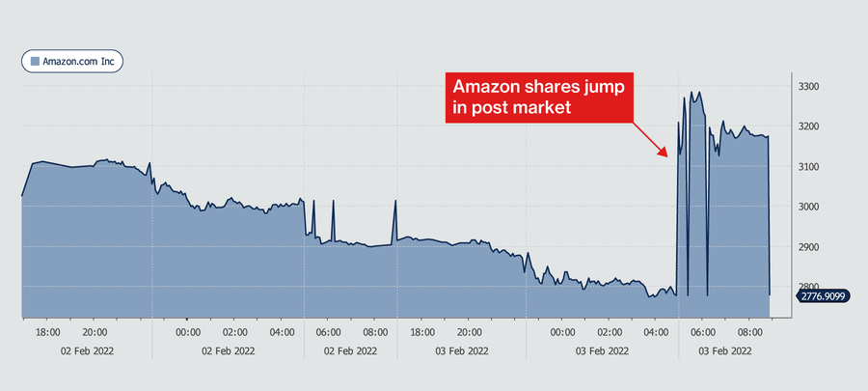The image size is (868, 391).
Task: Select the 2900 price axis label
Action: click(x=807, y=247)
